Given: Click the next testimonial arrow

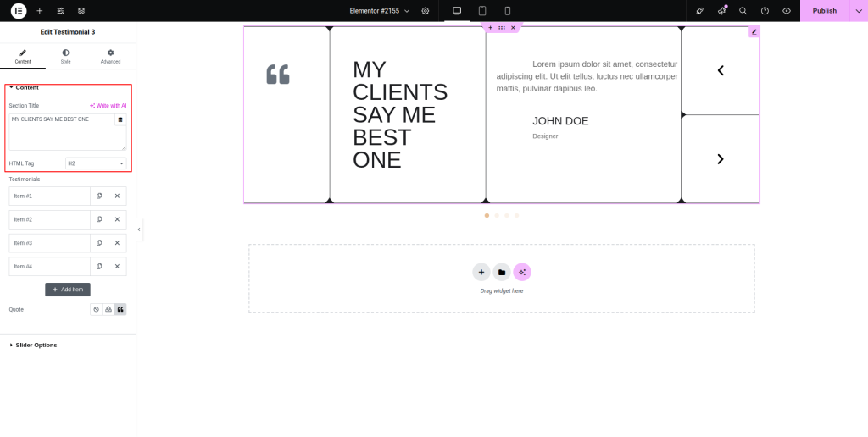Looking at the screenshot, I should [721, 159].
